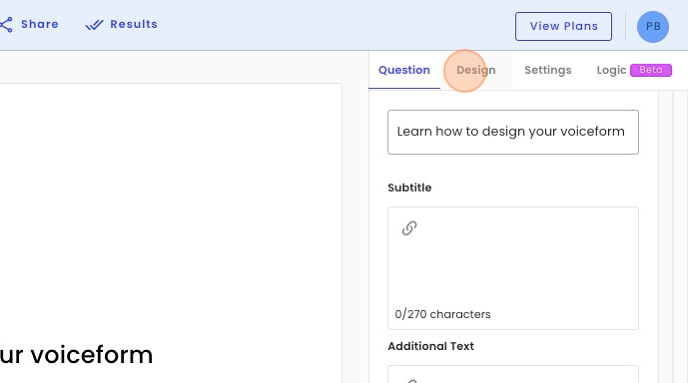Screen dimensions: 688x383
Task: Click inside the Subtitle text area
Action: coord(513,268)
